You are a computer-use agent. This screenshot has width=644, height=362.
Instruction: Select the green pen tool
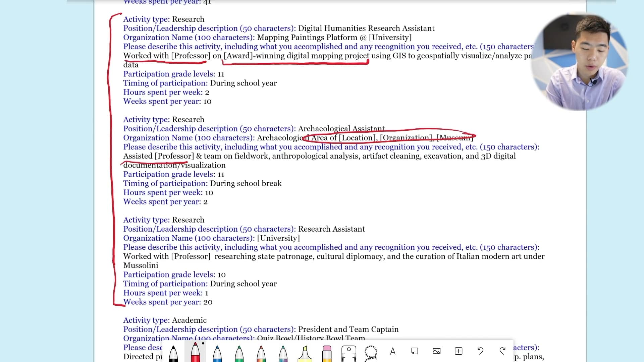point(239,353)
